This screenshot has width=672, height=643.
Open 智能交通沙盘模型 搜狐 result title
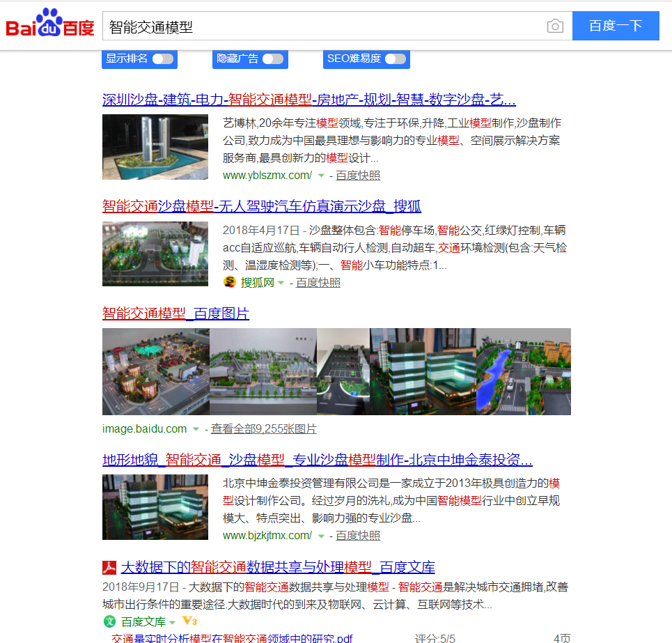click(x=261, y=206)
